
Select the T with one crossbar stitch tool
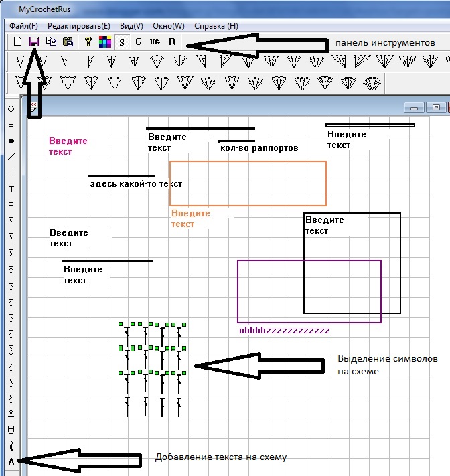(11, 206)
